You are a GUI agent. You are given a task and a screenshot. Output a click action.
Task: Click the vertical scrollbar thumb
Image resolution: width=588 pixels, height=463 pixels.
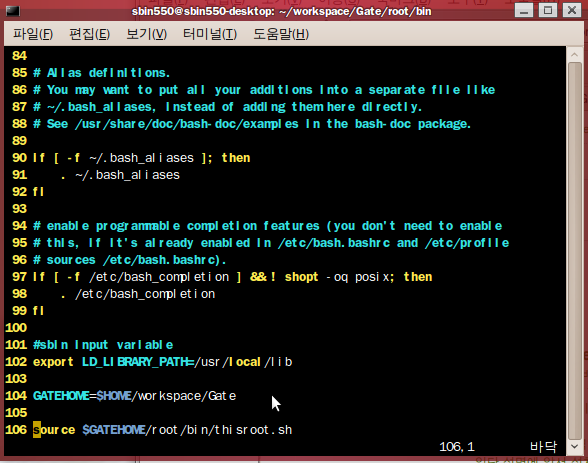pos(574,250)
